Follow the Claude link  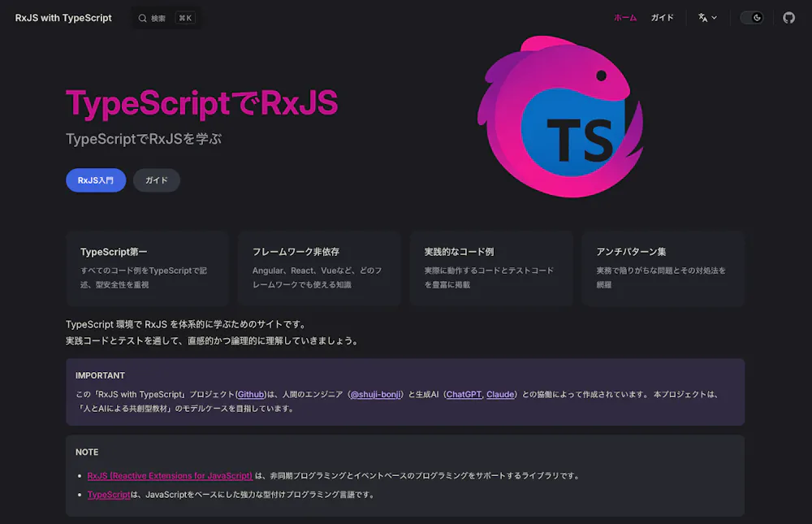[x=500, y=394]
